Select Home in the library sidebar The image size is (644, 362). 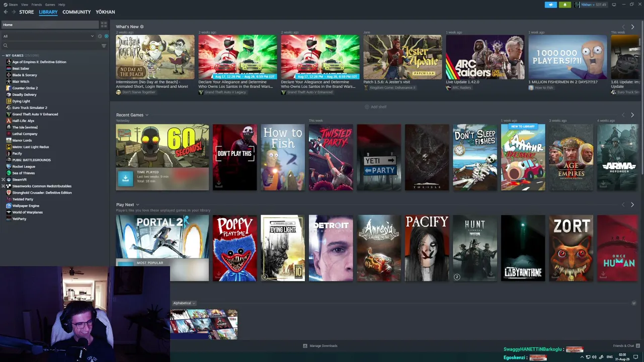(50, 25)
